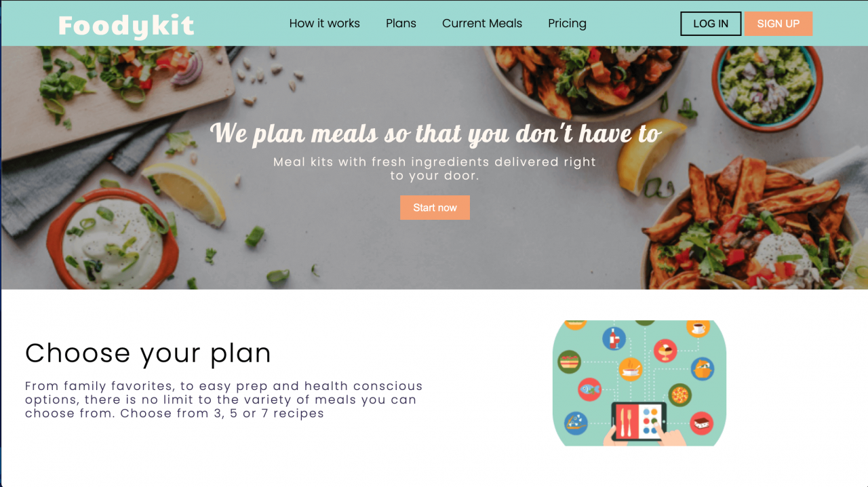Click the Choose your plan heading
The height and width of the screenshot is (487, 868).
coord(149,353)
